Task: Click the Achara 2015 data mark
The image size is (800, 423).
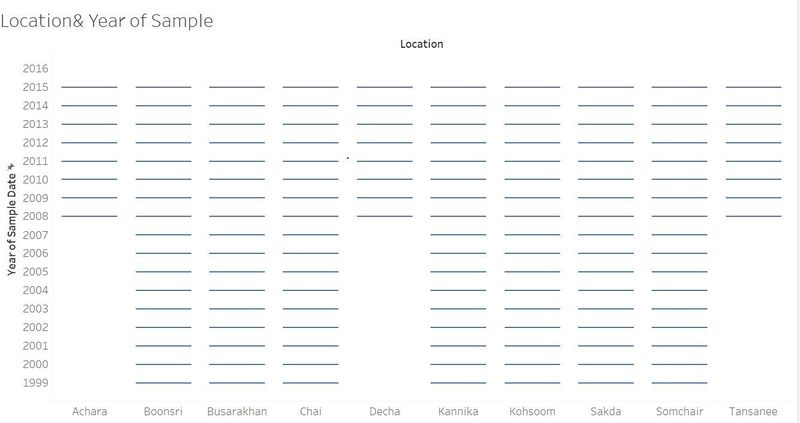Action: point(89,87)
